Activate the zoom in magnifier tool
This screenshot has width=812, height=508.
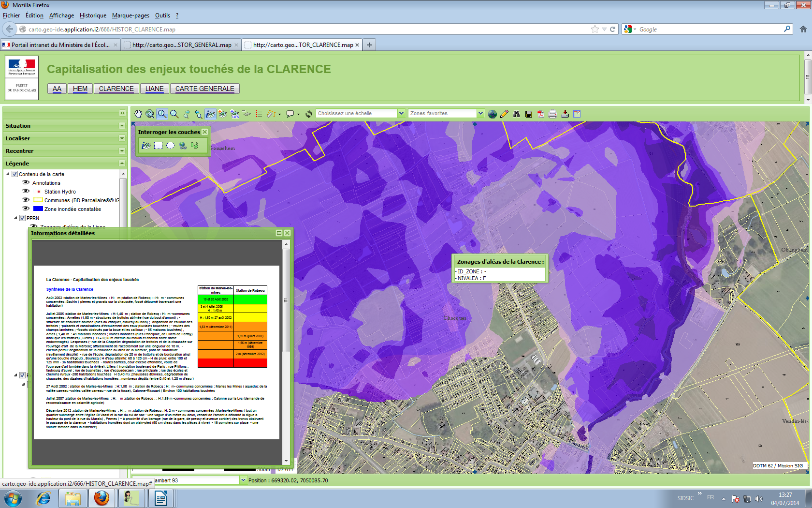click(162, 114)
